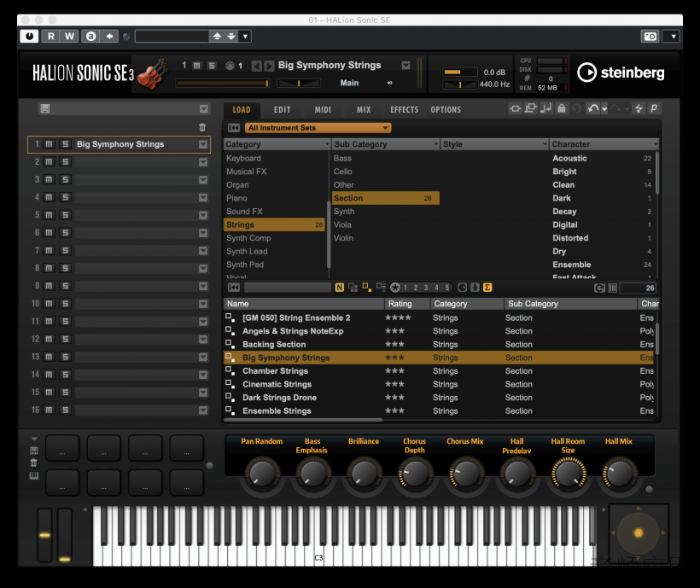The height and width of the screenshot is (588, 700).
Task: Click the undo arrow icon
Action: [592, 108]
